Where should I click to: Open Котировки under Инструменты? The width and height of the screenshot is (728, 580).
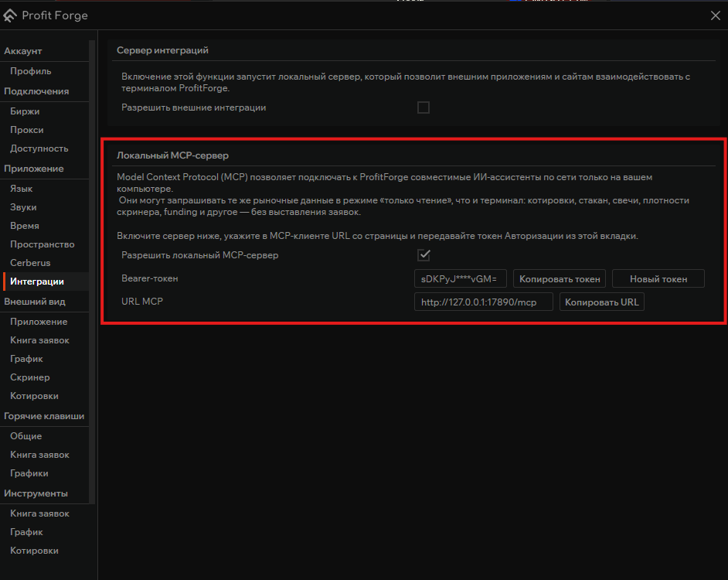[34, 551]
